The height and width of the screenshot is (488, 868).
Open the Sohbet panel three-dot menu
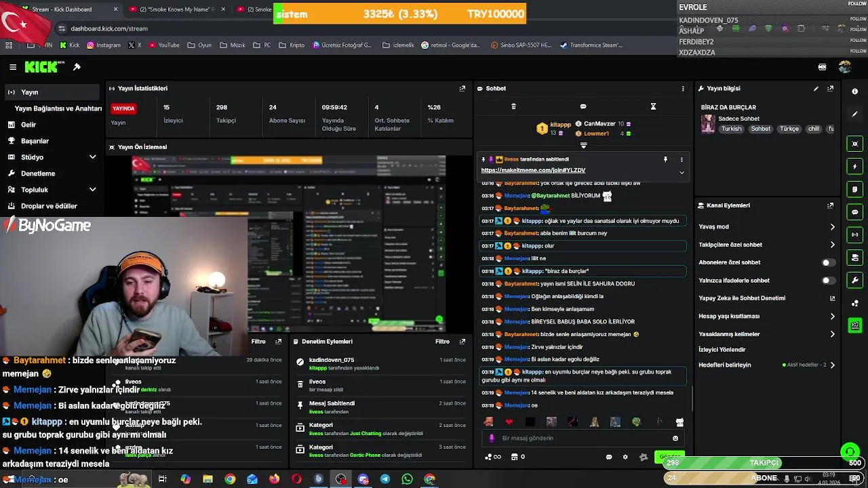[683, 88]
